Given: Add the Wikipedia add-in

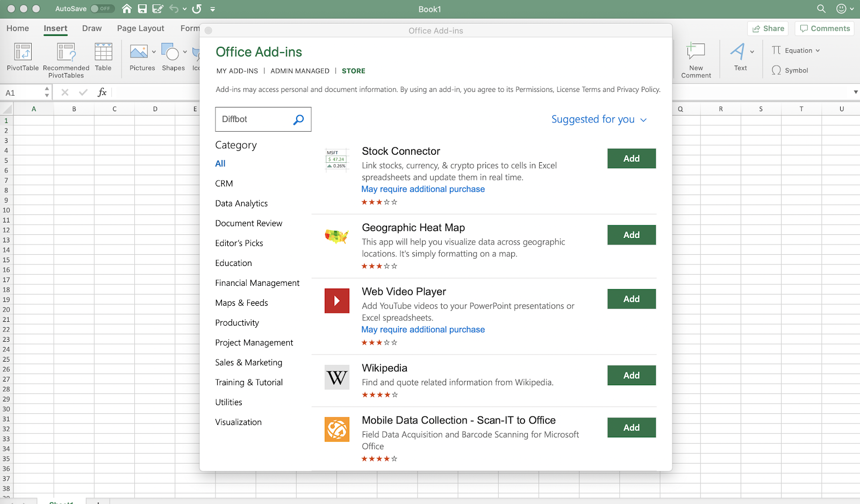Looking at the screenshot, I should coord(632,376).
